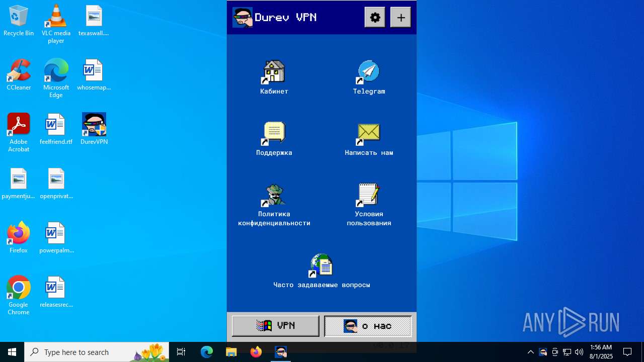Select texaswall image file on desktop
The width and height of the screenshot is (644, 362).
(x=94, y=21)
